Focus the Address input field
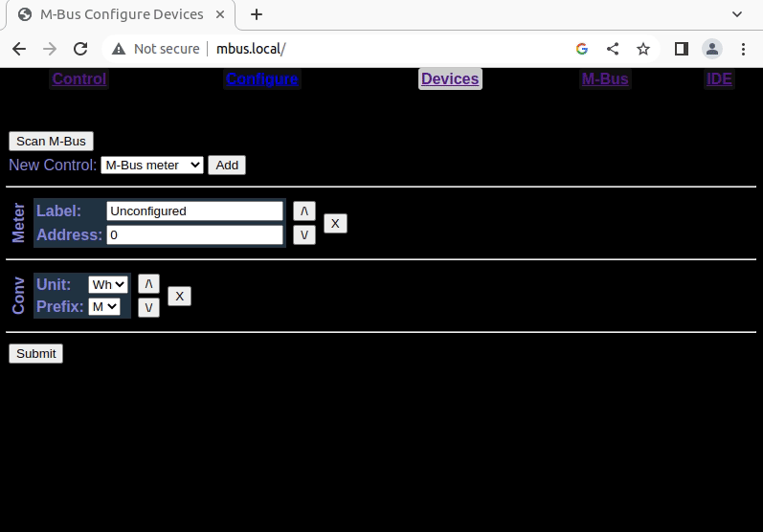Image resolution: width=763 pixels, height=532 pixels. (194, 234)
